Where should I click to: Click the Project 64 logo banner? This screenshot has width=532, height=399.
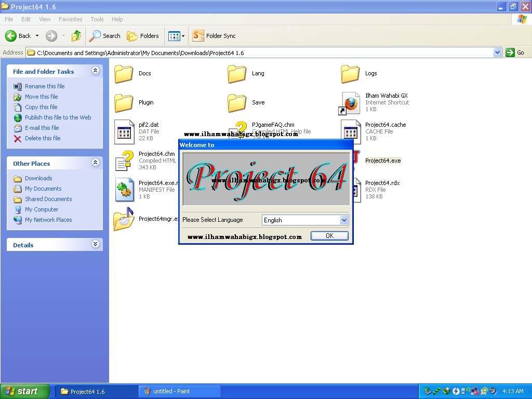(267, 179)
